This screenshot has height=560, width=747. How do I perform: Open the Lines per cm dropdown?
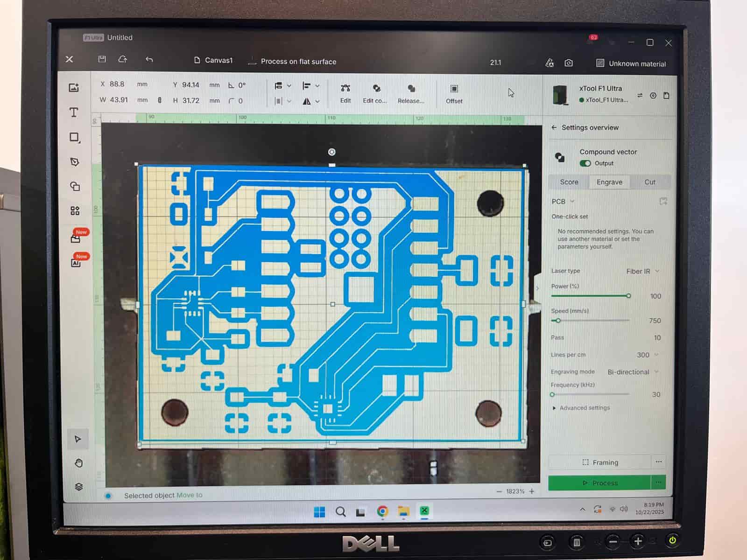tap(647, 355)
